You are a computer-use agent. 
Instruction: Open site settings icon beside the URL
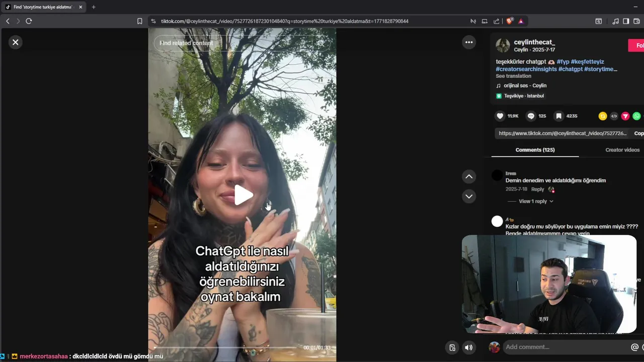click(153, 21)
